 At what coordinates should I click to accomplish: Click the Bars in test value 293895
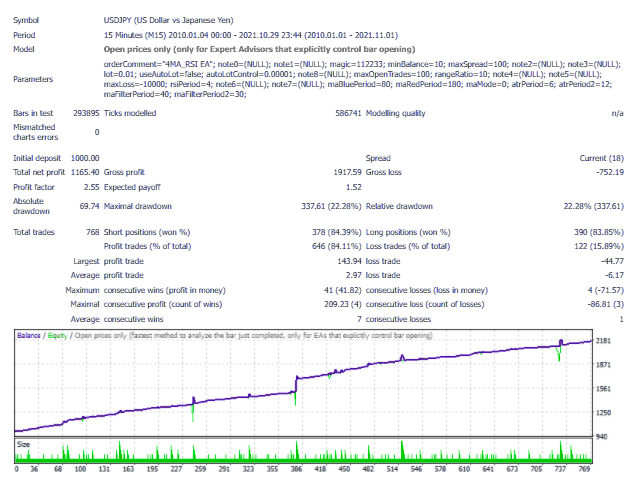pyautogui.click(x=86, y=113)
